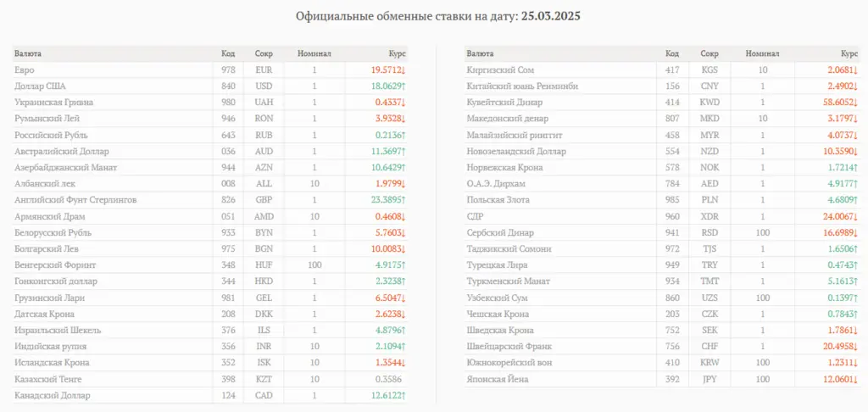Click the Японская Йена rate 12.0601
Image resolution: width=868 pixels, height=412 pixels.
839,379
